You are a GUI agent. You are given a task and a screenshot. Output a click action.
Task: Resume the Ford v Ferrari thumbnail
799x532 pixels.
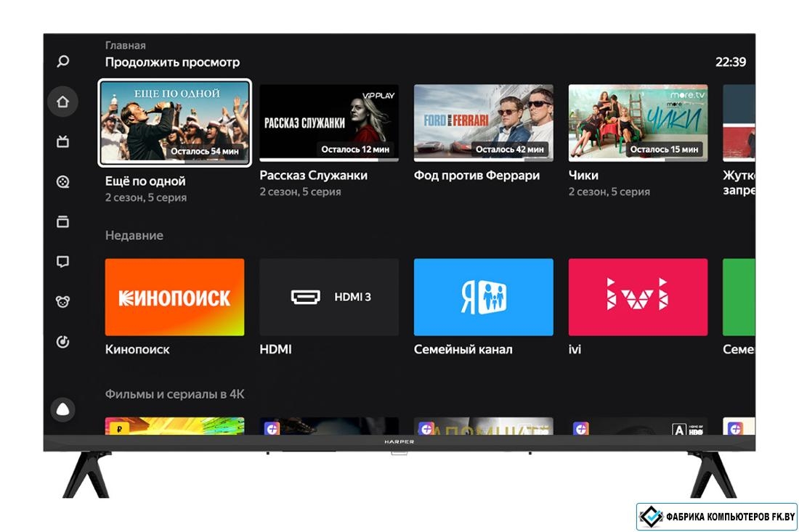point(484,123)
